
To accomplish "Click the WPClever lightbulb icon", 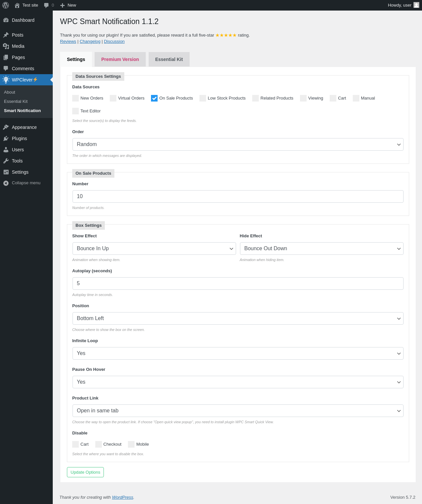I will point(6,79).
